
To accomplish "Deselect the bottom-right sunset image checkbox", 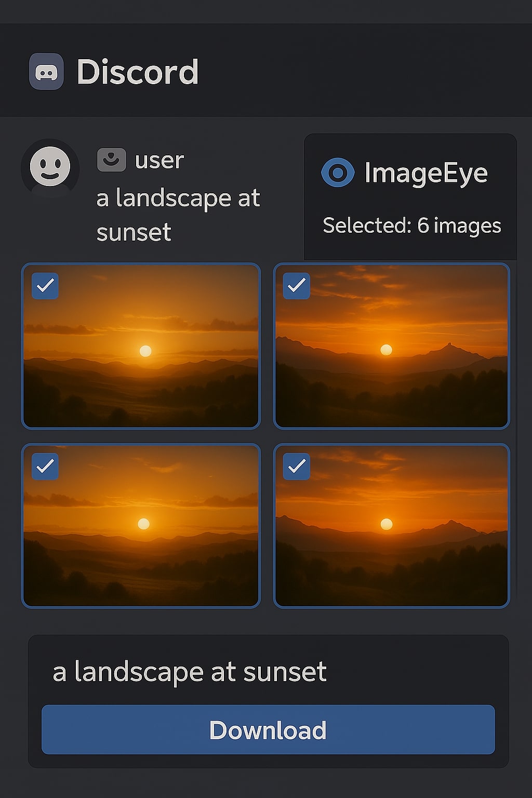I will coord(297,466).
